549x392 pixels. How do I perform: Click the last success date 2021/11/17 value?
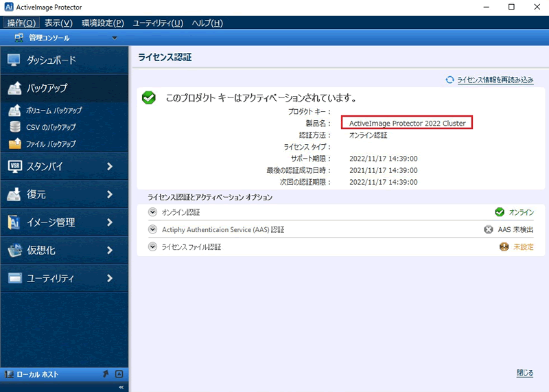click(384, 170)
